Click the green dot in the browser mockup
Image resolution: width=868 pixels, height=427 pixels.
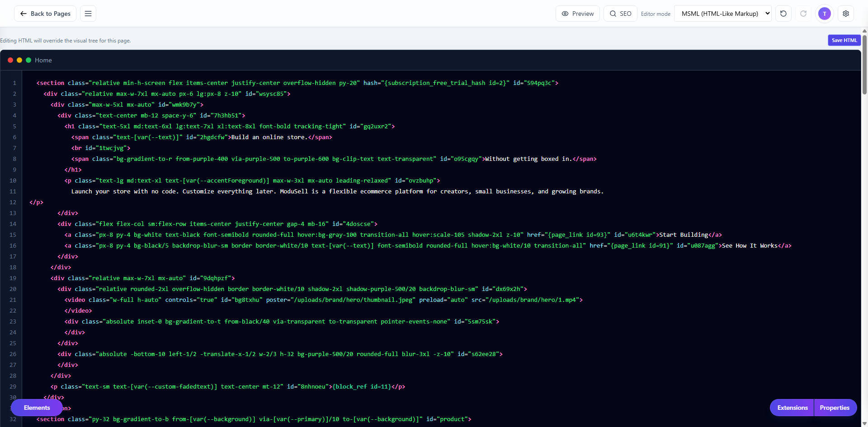coord(28,60)
